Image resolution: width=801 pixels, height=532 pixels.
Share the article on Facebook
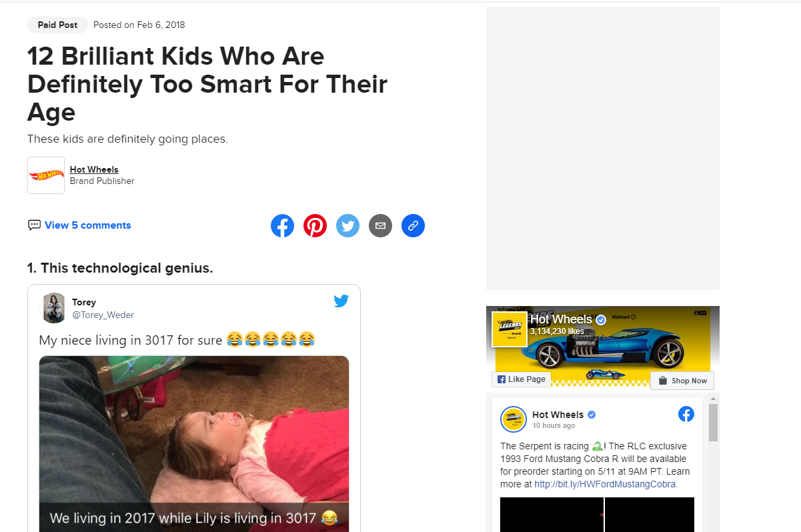282,226
